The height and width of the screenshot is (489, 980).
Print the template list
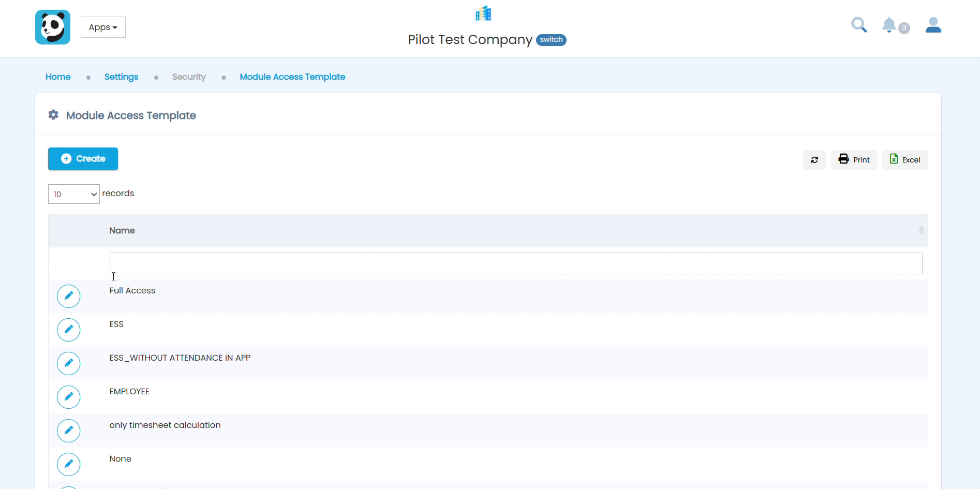tap(854, 160)
